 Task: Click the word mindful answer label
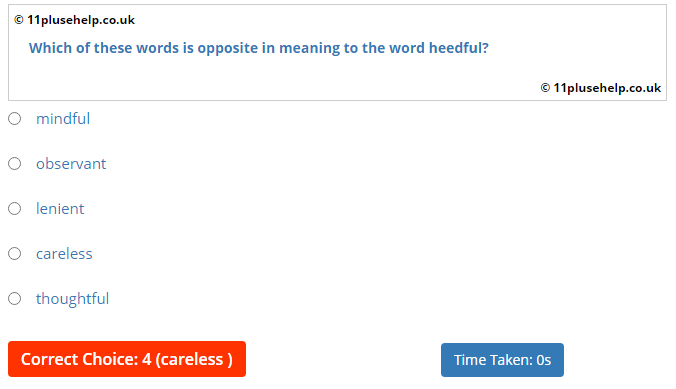(63, 119)
